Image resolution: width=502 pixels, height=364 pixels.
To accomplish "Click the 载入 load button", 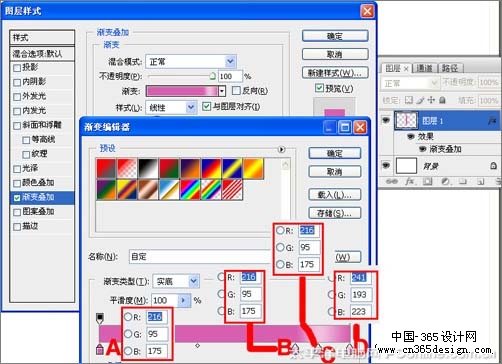I will click(335, 195).
